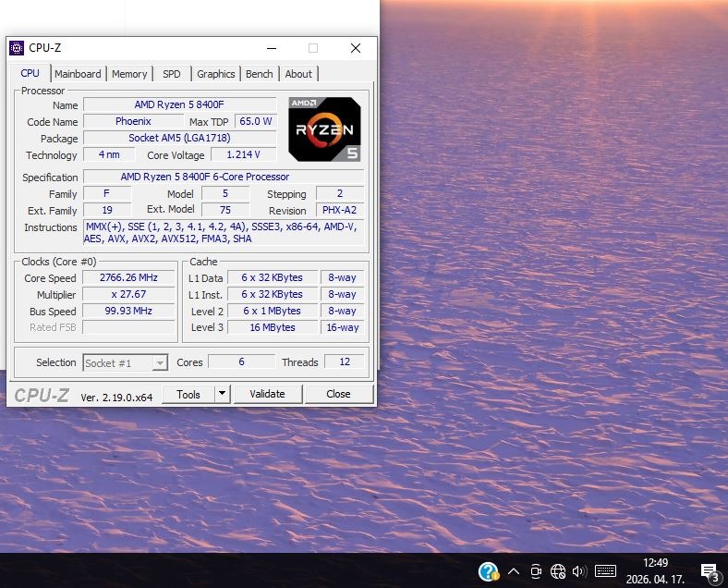
Task: Click the Ver. 2.19.0.x64 version text
Action: (116, 398)
